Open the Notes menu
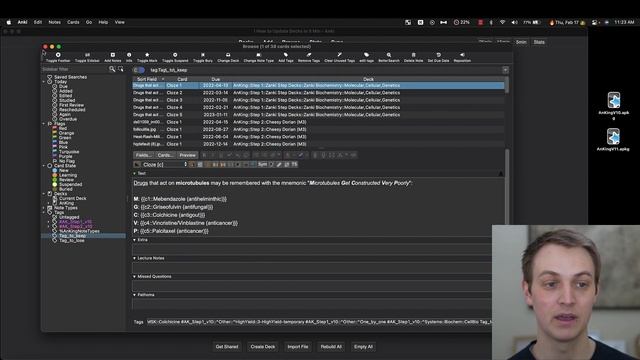The width and height of the screenshot is (640, 360). click(55, 22)
